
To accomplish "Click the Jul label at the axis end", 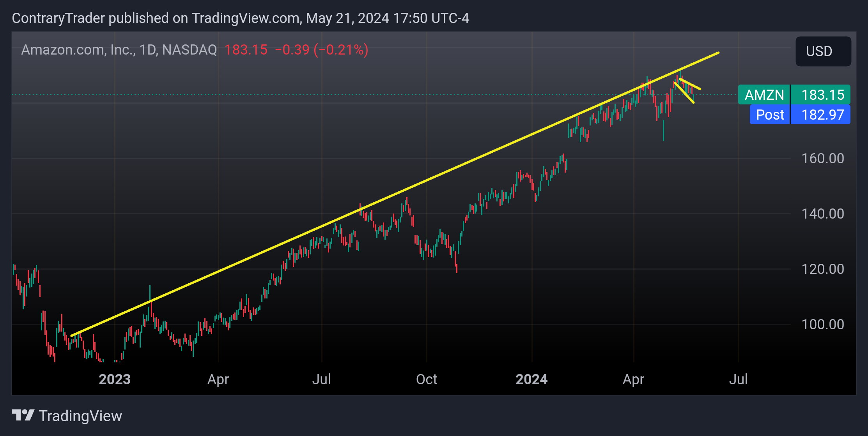I will pos(738,379).
